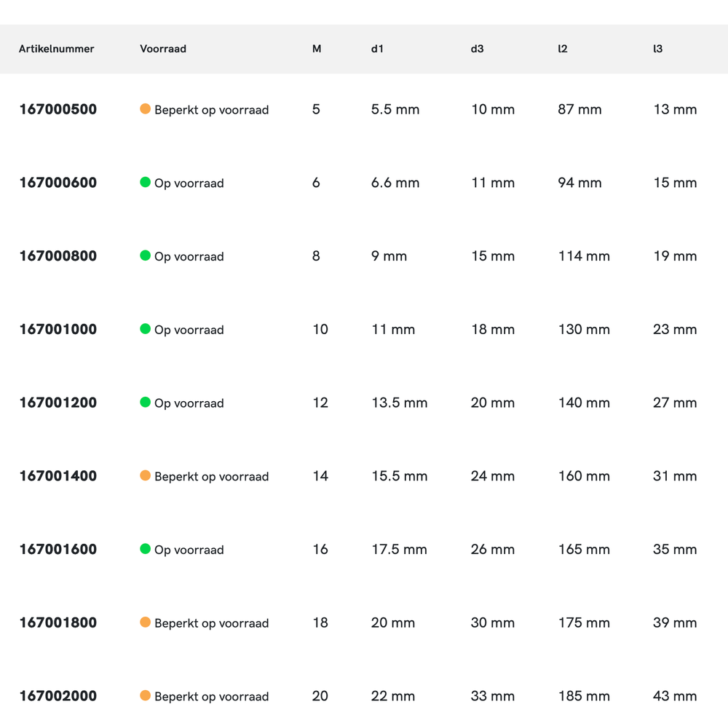Viewport: 728px width, 728px height.
Task: Click the green status dot for 167001000
Action: click(x=145, y=329)
